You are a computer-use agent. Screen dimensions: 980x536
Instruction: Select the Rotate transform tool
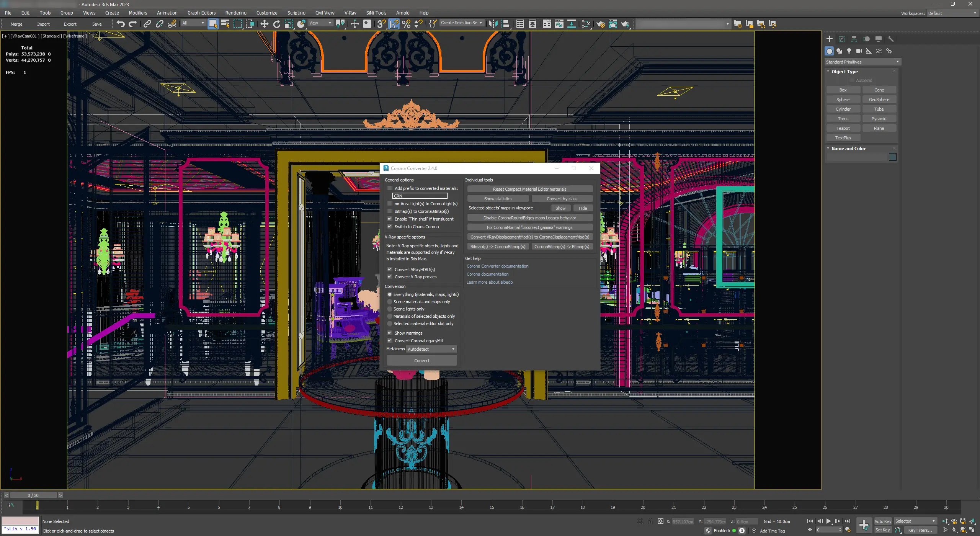[x=277, y=24]
